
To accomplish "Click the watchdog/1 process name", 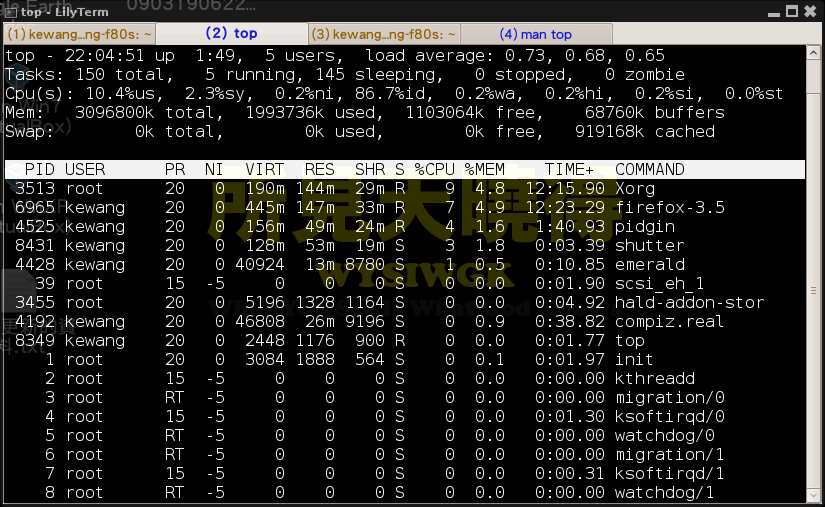I will tap(665, 492).
